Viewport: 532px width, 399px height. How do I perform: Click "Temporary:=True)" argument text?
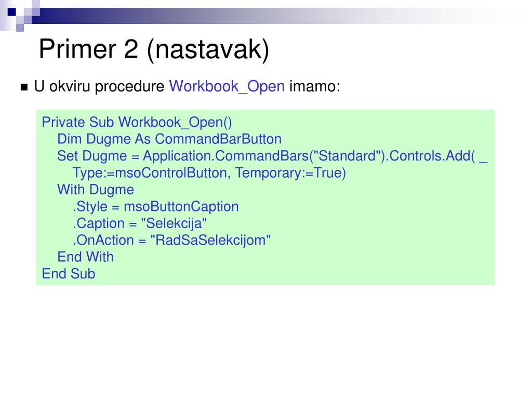(290, 173)
